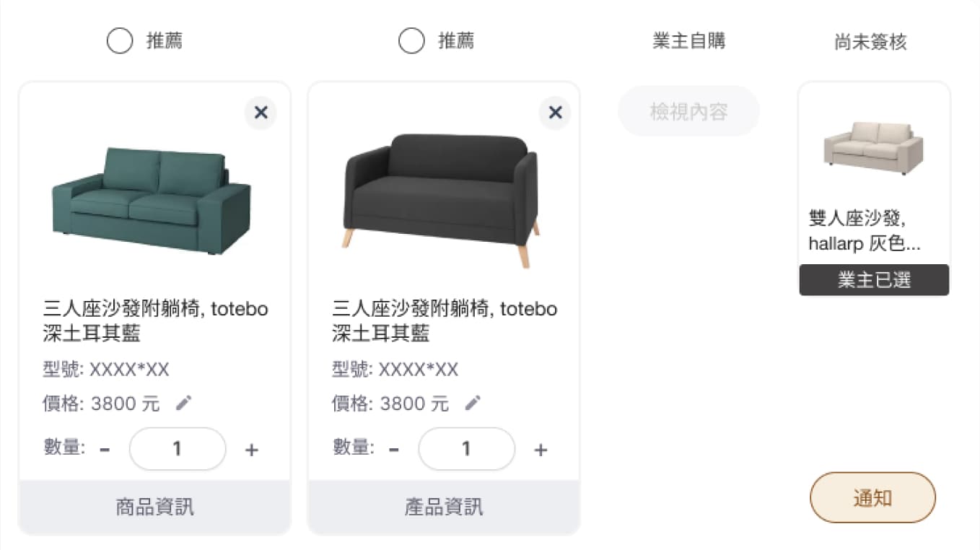
Task: Decrease quantity on dark gray sofa card
Action: pyautogui.click(x=394, y=450)
